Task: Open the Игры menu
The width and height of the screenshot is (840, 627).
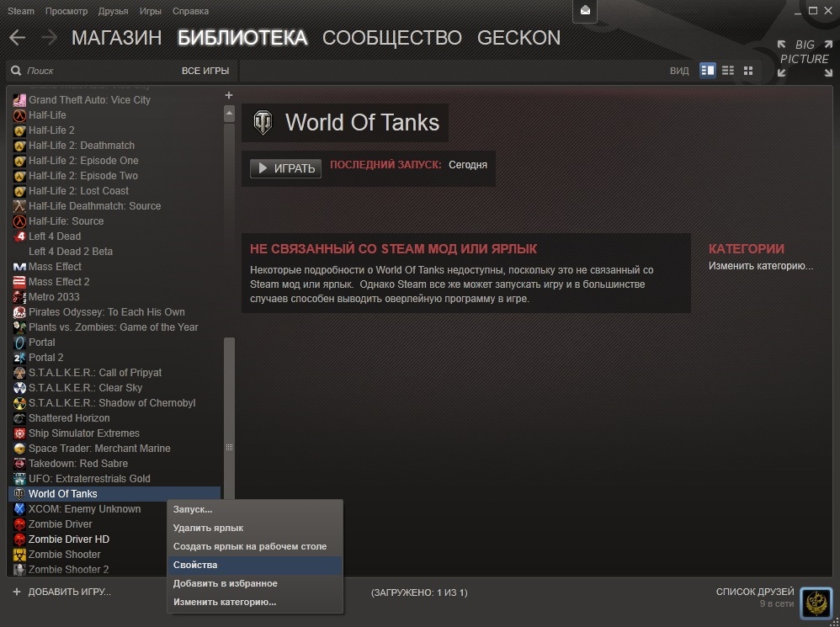Action: [x=151, y=11]
